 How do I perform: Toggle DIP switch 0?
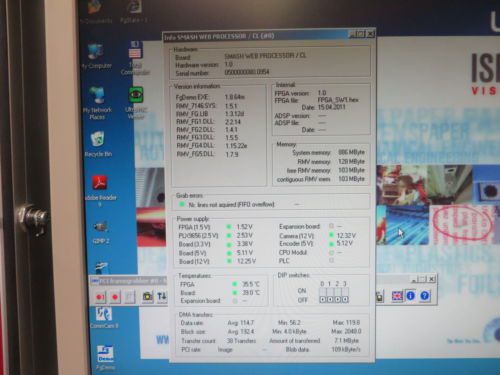(x=322, y=295)
